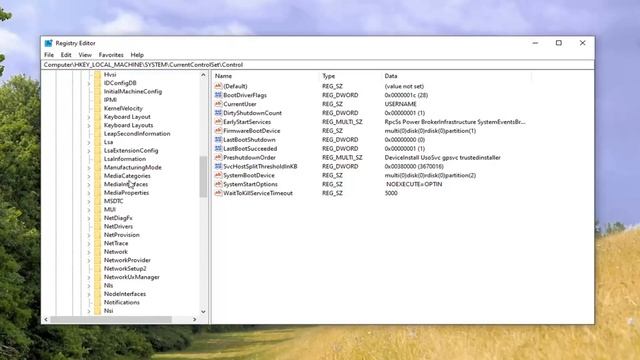This screenshot has width=640, height=360.
Task: Expand the MediaProperties key
Action: 89,193
